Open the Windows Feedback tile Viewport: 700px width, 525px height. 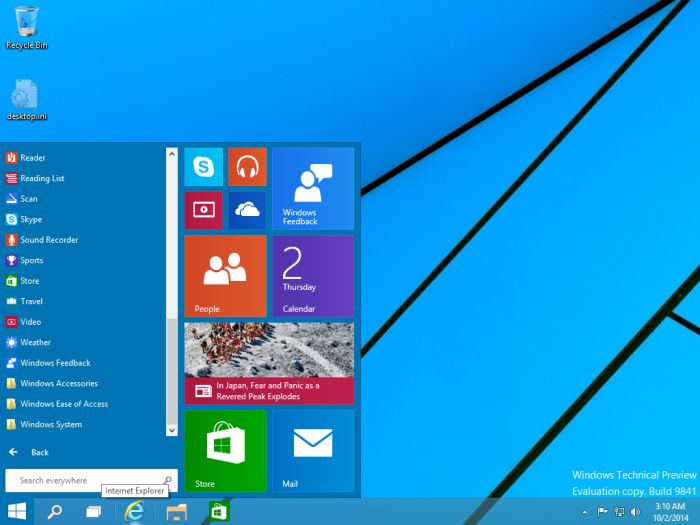pos(313,189)
